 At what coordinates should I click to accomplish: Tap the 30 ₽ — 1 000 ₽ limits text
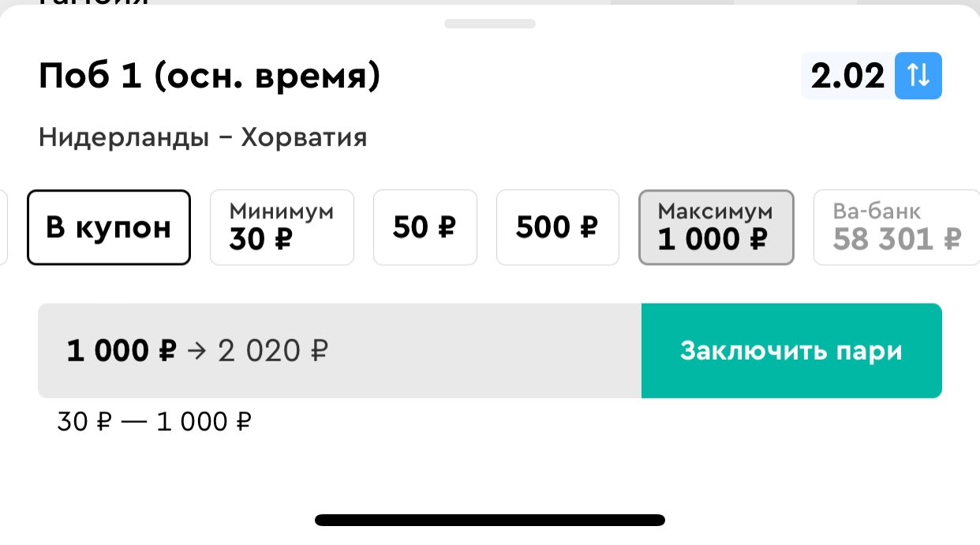click(154, 423)
